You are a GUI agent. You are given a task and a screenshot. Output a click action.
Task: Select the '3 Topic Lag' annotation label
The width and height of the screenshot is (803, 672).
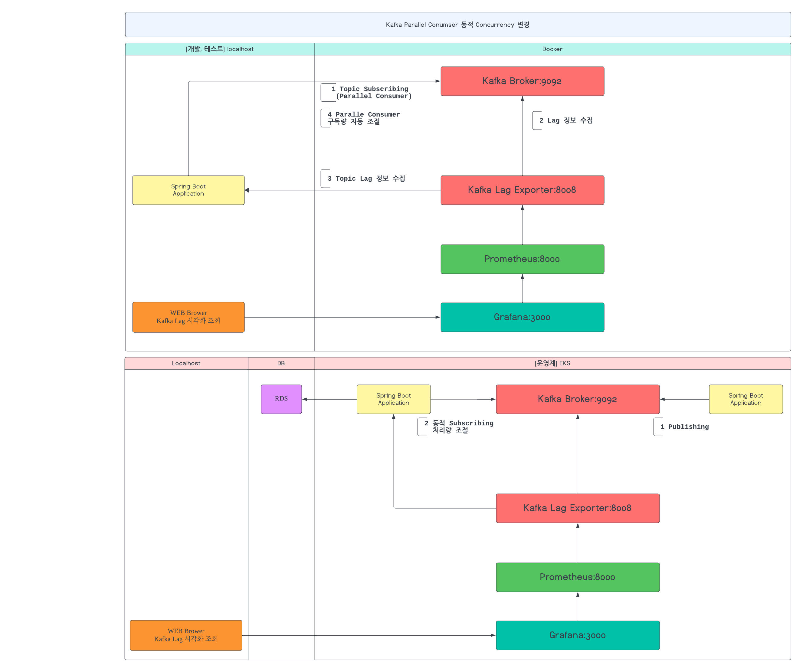click(x=366, y=179)
